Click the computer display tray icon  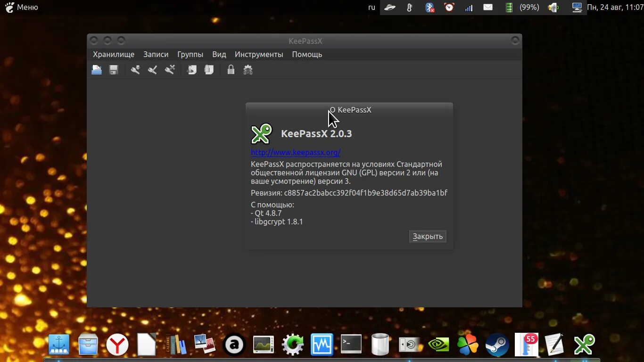[577, 7]
